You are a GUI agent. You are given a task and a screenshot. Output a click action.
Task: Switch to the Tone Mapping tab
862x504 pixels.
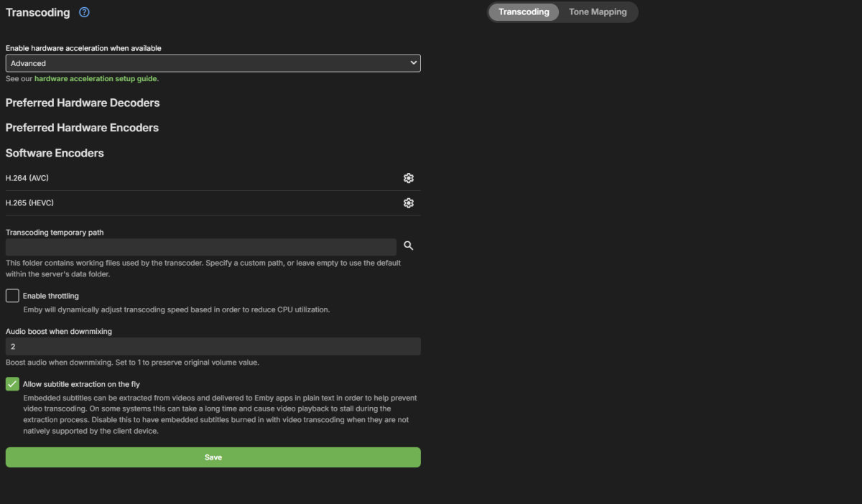click(598, 12)
